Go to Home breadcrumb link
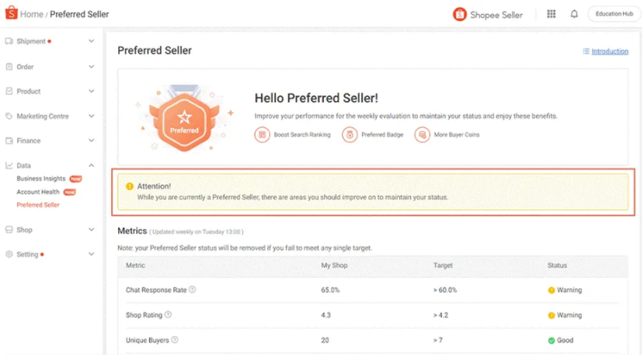 [32, 15]
